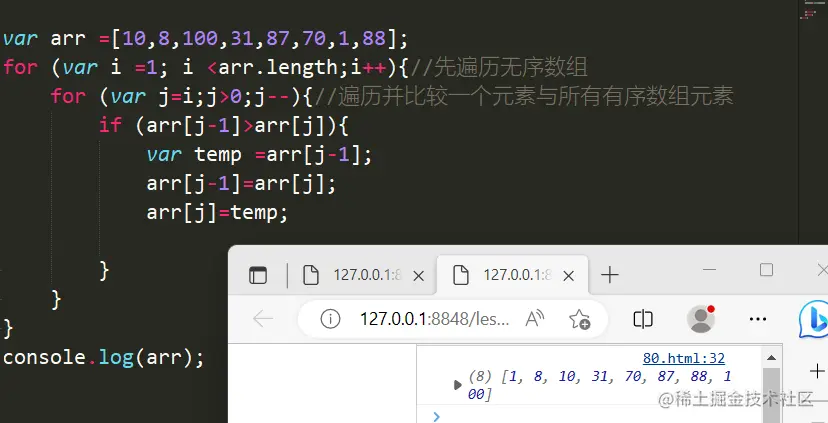This screenshot has width=828, height=423.
Task: Go back with the browser back arrow
Action: (x=262, y=319)
